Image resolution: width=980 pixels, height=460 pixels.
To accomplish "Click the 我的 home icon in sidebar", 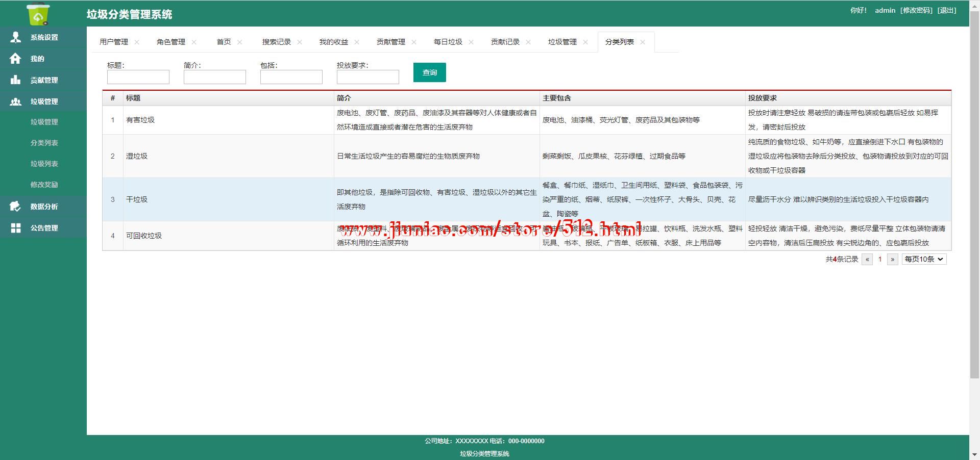I will (x=16, y=59).
